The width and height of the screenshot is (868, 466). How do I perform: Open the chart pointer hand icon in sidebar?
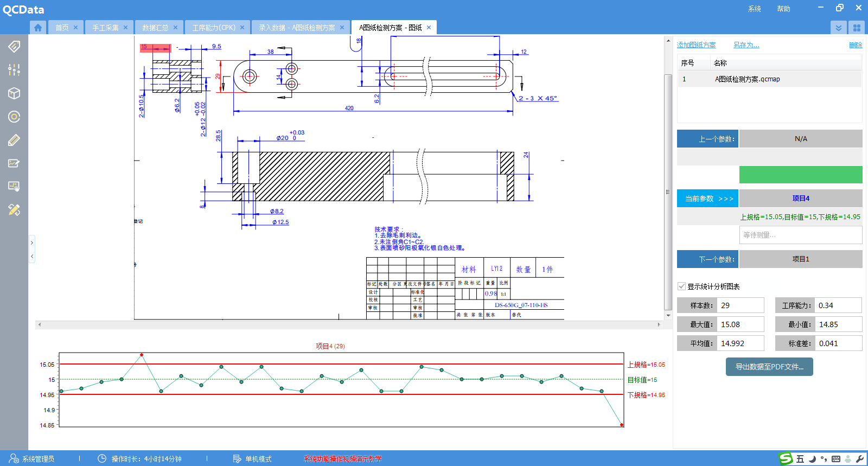pyautogui.click(x=14, y=187)
